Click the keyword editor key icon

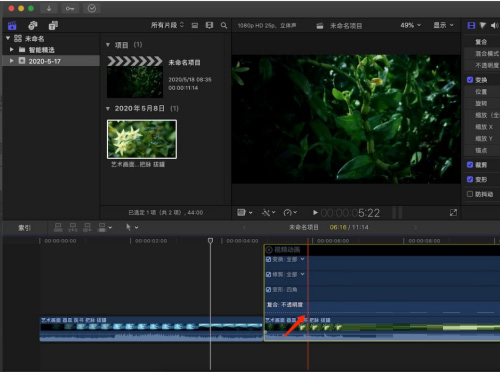click(70, 9)
